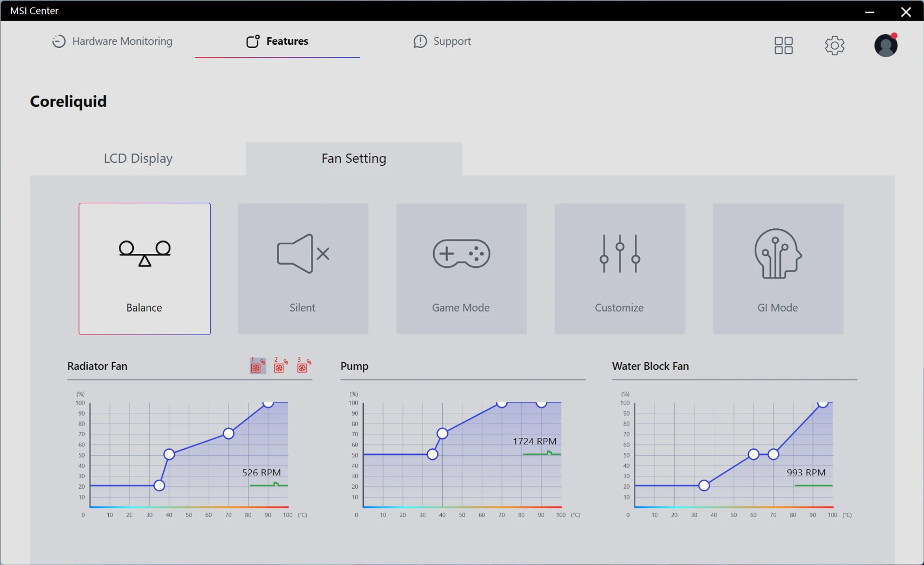Select the Game Mode fan profile
924x565 pixels.
click(461, 269)
